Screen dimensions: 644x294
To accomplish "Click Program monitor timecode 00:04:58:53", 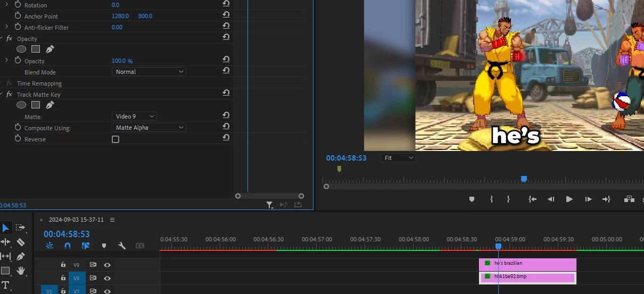I will [346, 158].
